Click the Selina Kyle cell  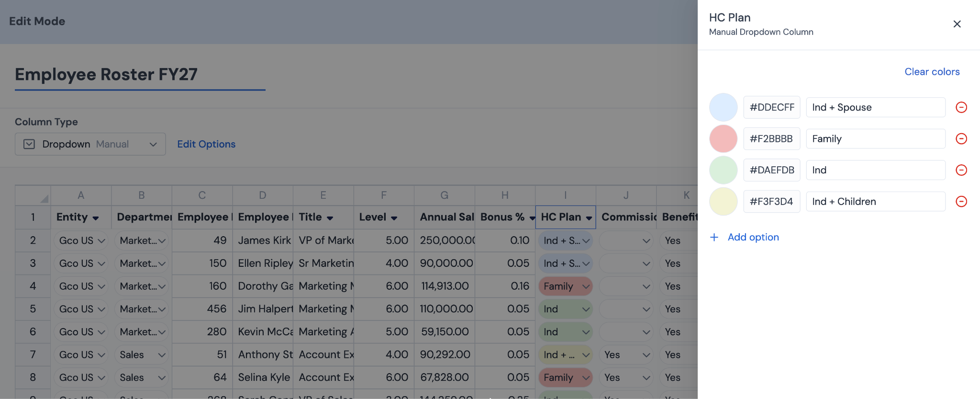tap(263, 377)
